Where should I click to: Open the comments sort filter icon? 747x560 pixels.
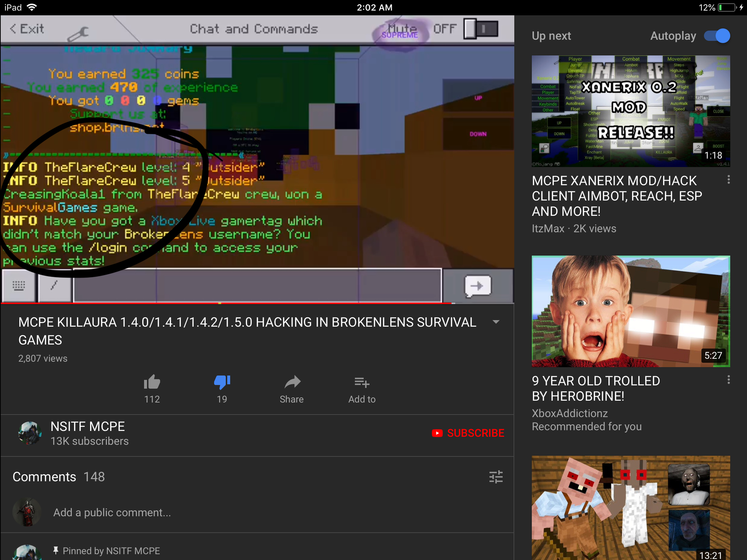[x=496, y=477]
